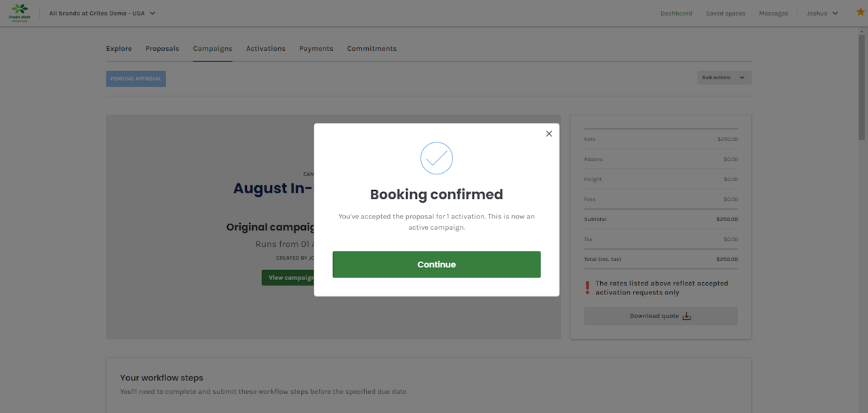Go to the Activations tab

266,49
